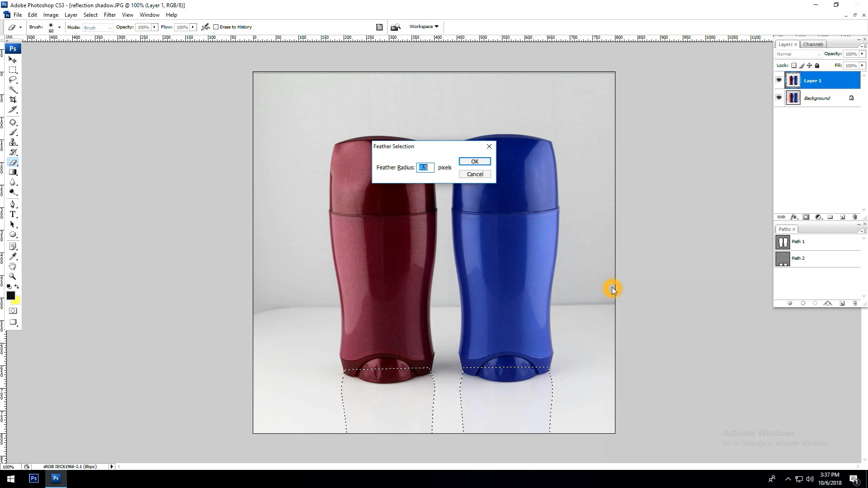Open the Filter menu
Viewport: 868px width, 488px height.
(x=110, y=15)
